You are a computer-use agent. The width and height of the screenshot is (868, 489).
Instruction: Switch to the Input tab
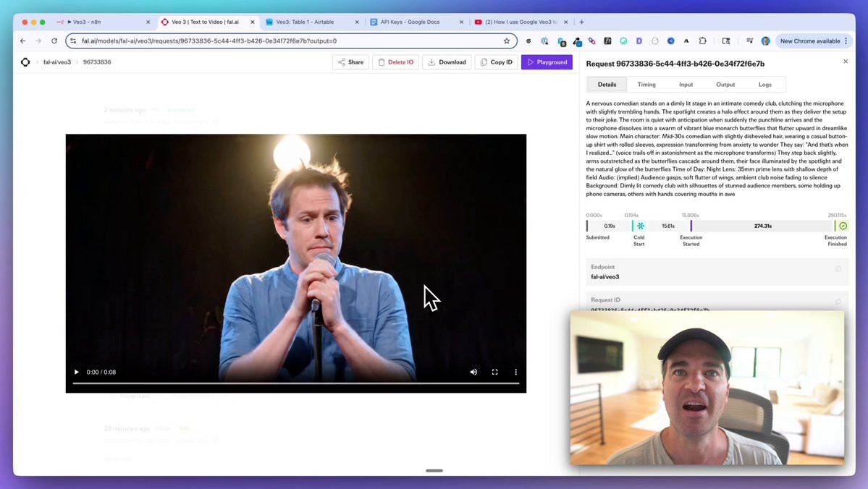pyautogui.click(x=686, y=85)
